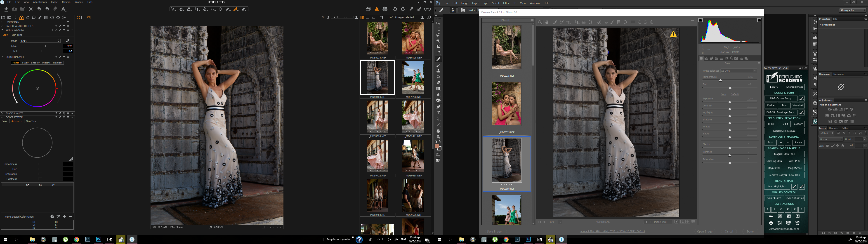868x244 pixels.
Task: Select Camera Raw Straighten tool
Action: 584,22
